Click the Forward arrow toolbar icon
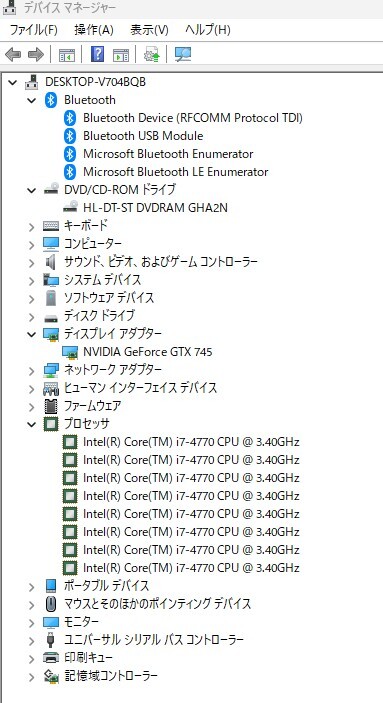 point(36,55)
